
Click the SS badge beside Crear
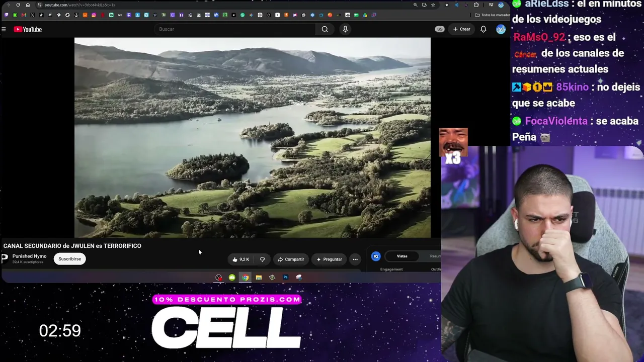pos(440,29)
